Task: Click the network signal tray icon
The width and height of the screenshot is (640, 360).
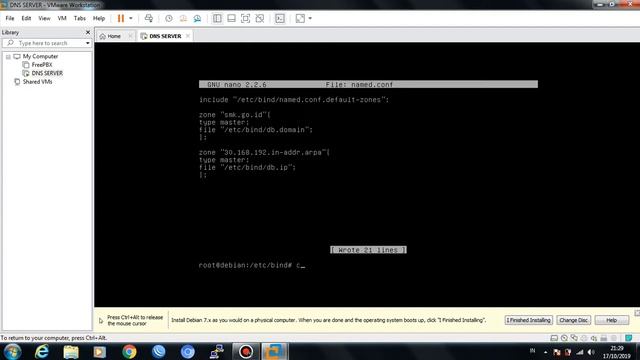Action: (x=580, y=352)
